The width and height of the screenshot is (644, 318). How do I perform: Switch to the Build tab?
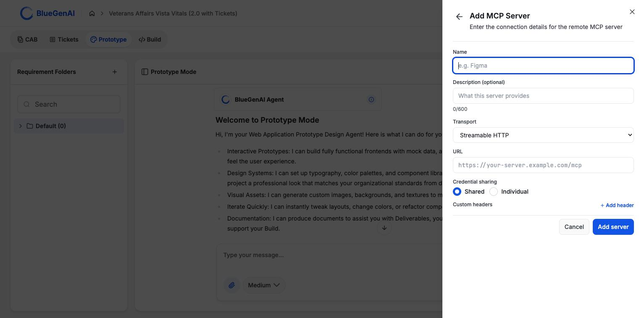[x=150, y=39]
